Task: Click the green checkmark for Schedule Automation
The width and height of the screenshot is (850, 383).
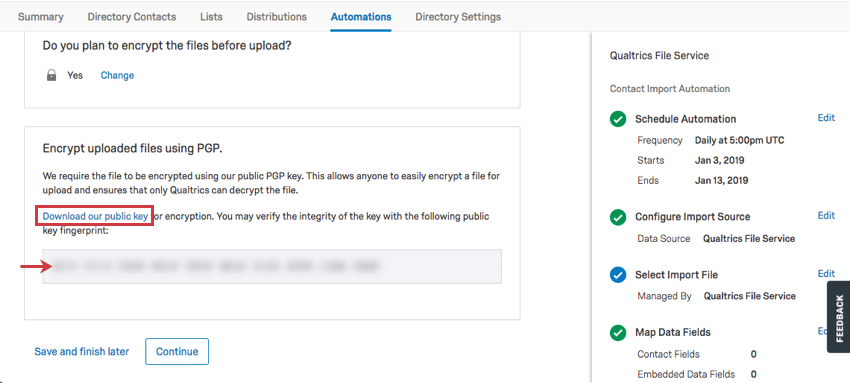Action: point(618,119)
